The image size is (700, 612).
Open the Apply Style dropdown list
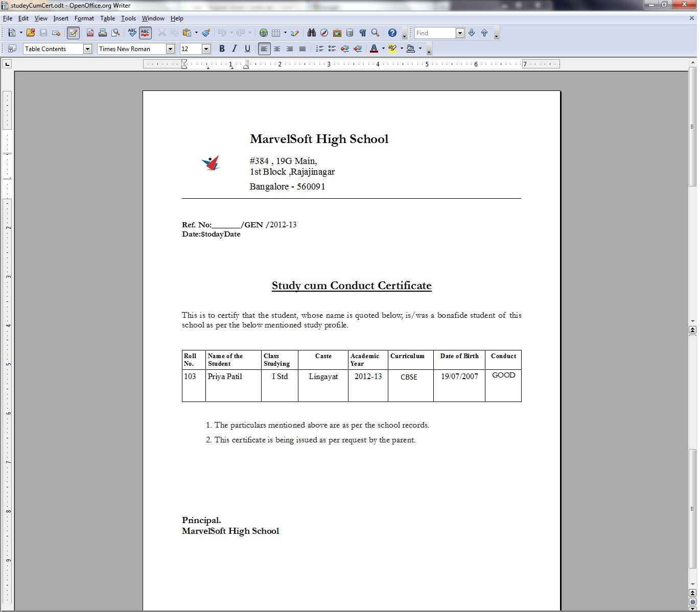pyautogui.click(x=87, y=49)
